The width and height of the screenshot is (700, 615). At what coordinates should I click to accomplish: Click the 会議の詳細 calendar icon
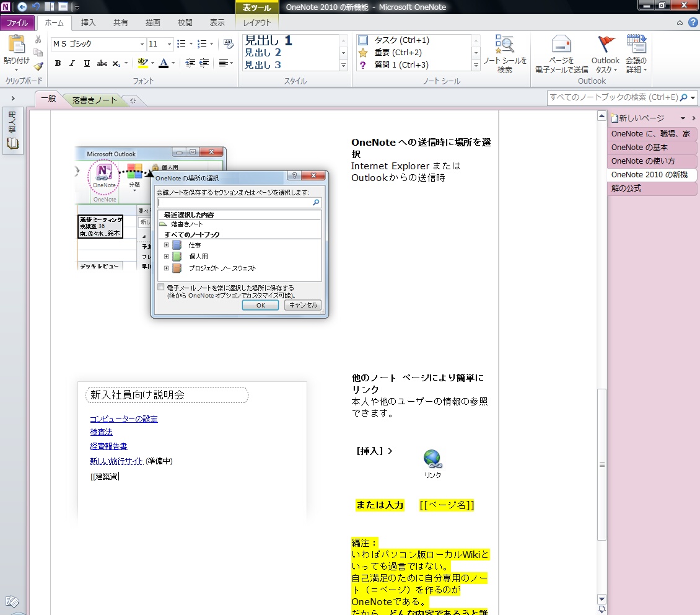point(636,44)
